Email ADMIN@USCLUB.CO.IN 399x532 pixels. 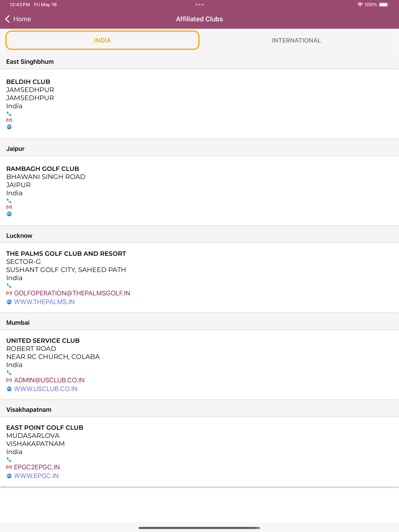click(x=49, y=380)
